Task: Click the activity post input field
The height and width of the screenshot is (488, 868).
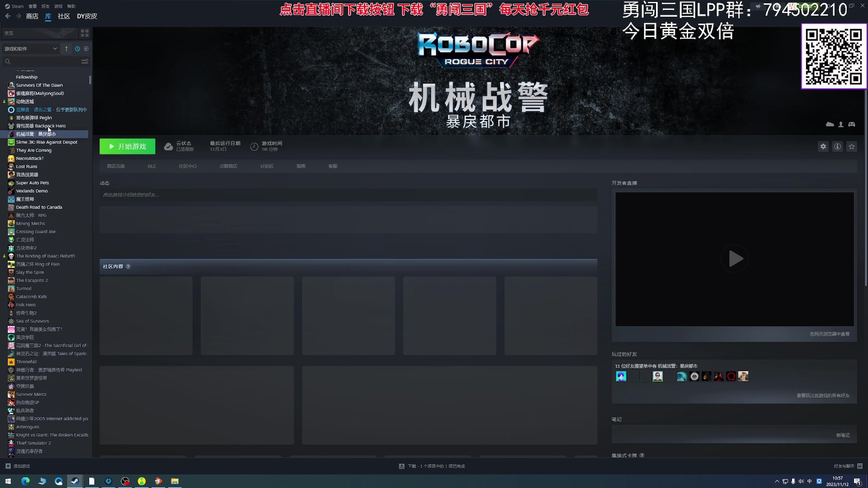Action: click(x=348, y=195)
